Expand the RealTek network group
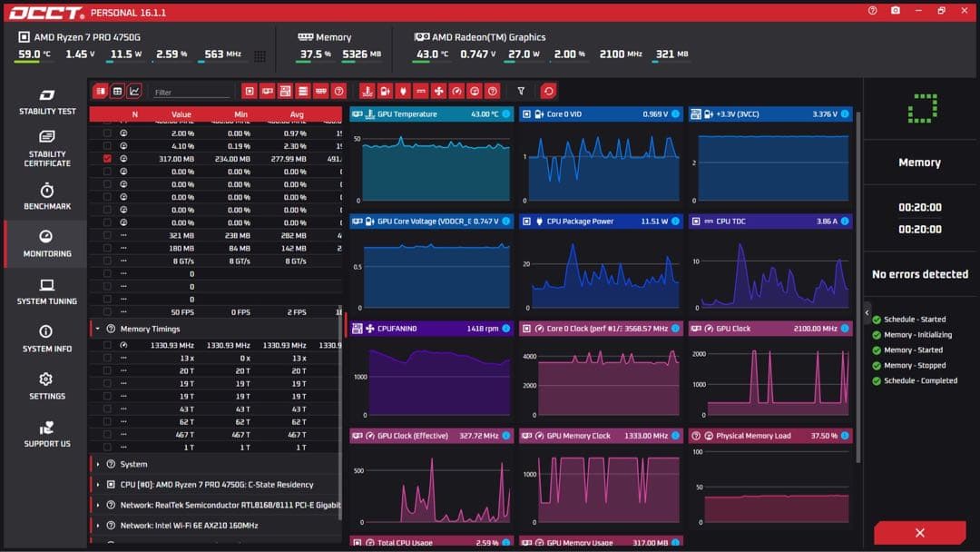 [97, 505]
